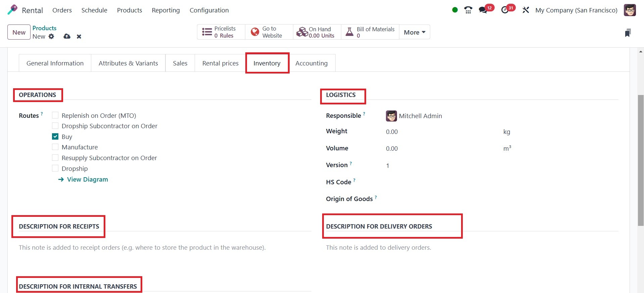Open the chat messages icon
Image resolution: width=644 pixels, height=293 pixels.
pyautogui.click(x=483, y=10)
